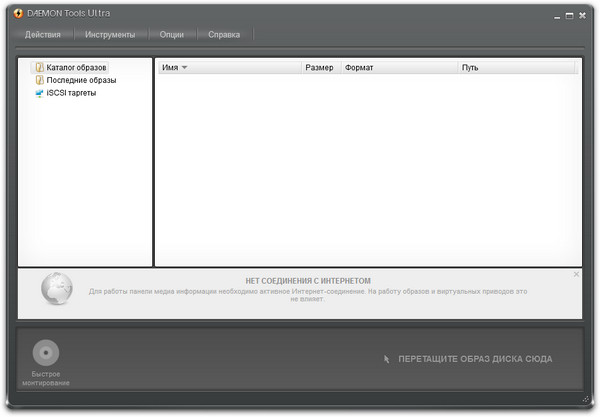Click the iSCSI таргеты network icon
600x417 pixels.
[39, 93]
